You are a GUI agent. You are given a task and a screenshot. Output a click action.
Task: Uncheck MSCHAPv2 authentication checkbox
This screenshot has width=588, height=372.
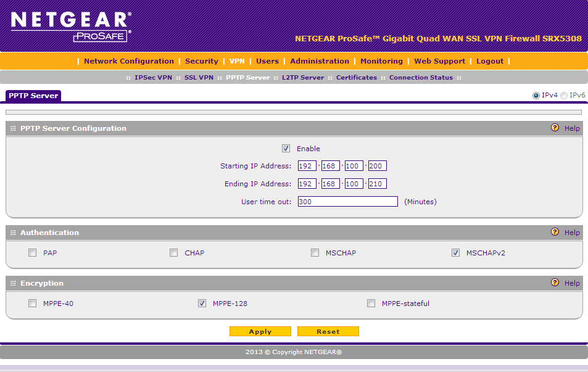[455, 253]
